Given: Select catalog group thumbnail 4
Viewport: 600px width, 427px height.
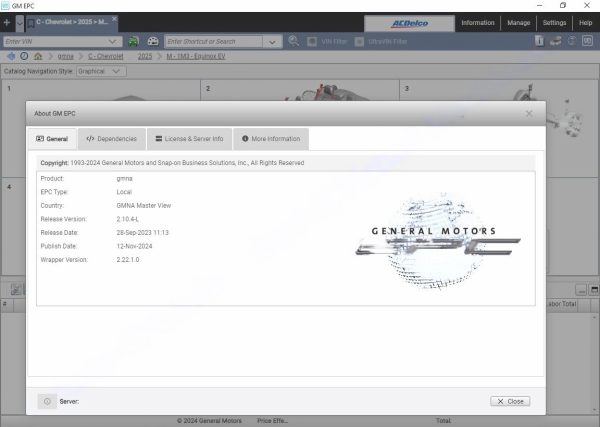Looking at the screenshot, I should 14,226.
